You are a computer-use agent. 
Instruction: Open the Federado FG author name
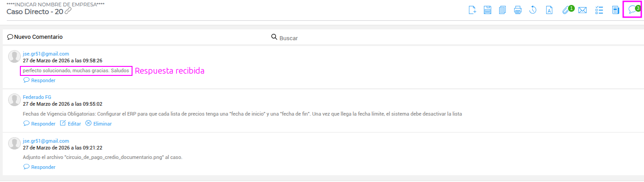click(x=37, y=97)
